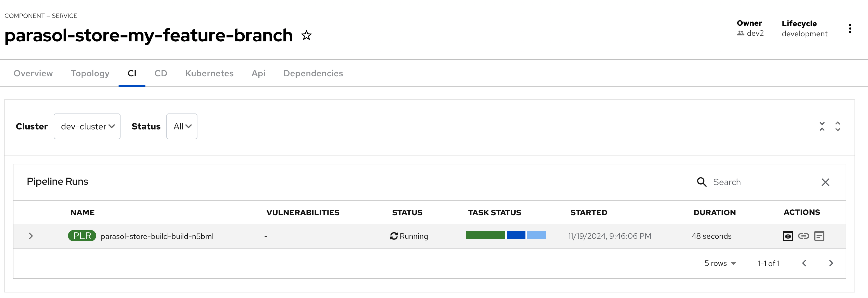Click the 48 seconds duration value

tap(711, 236)
